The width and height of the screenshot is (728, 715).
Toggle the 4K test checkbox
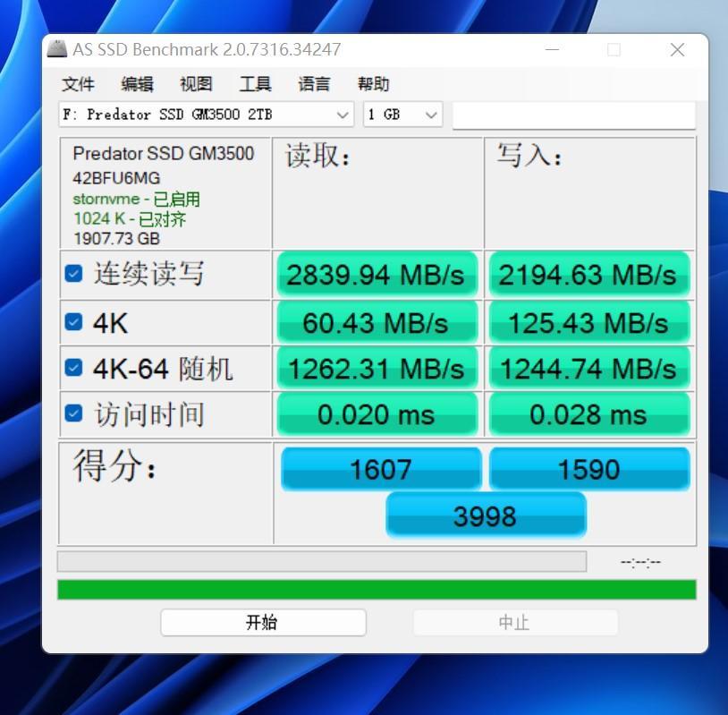click(x=73, y=322)
